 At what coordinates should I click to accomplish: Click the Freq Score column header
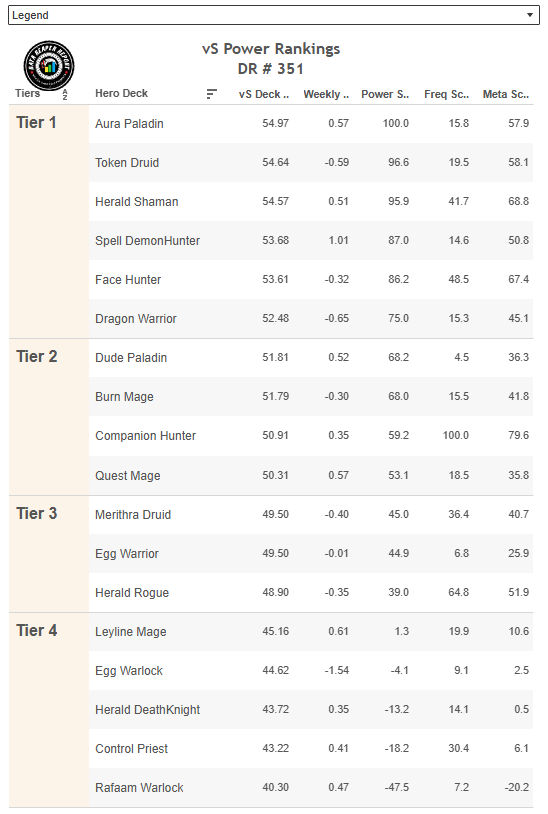click(446, 94)
